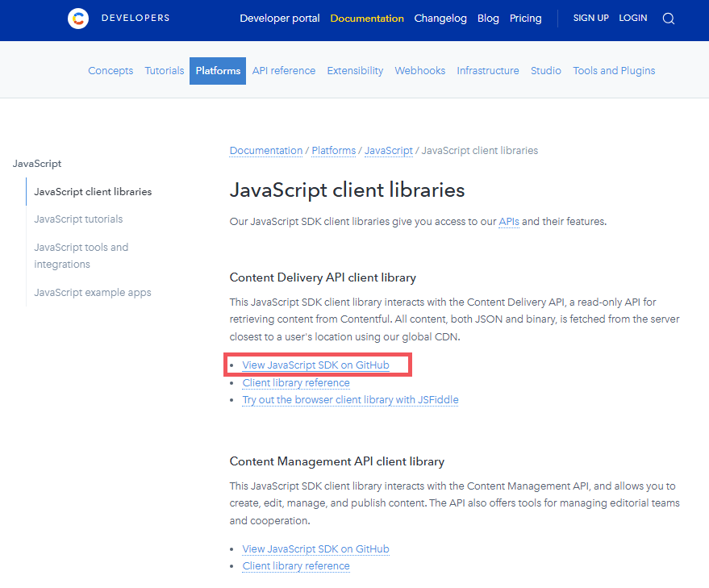709x588 pixels.
Task: Open Pricing from top navigation
Action: (525, 19)
